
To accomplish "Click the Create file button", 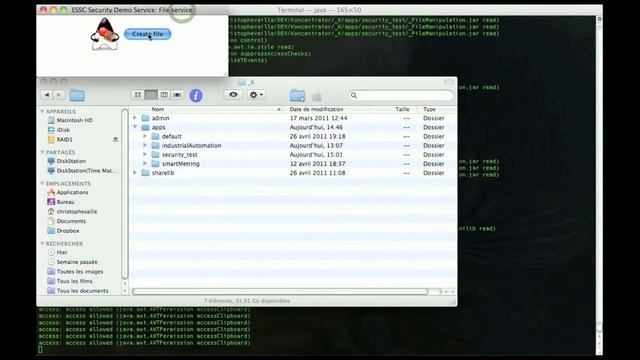I will (147, 34).
